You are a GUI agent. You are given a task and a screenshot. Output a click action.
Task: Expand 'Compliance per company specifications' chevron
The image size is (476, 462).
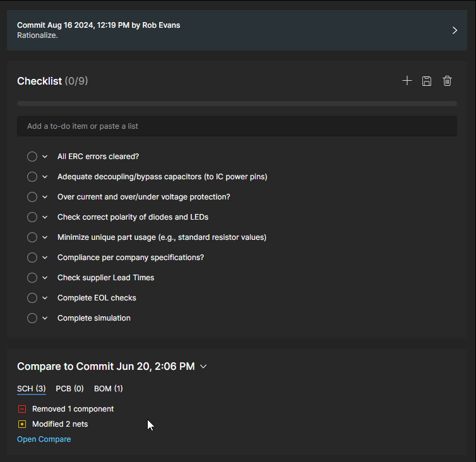(45, 258)
